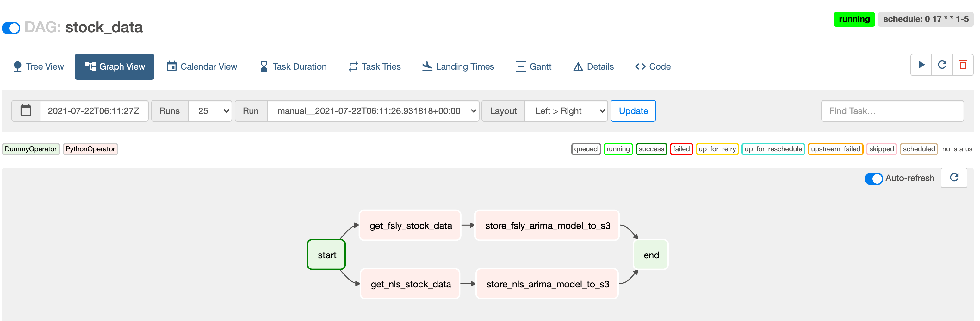View the DAG Code tab
980x321 pixels.
tap(653, 66)
